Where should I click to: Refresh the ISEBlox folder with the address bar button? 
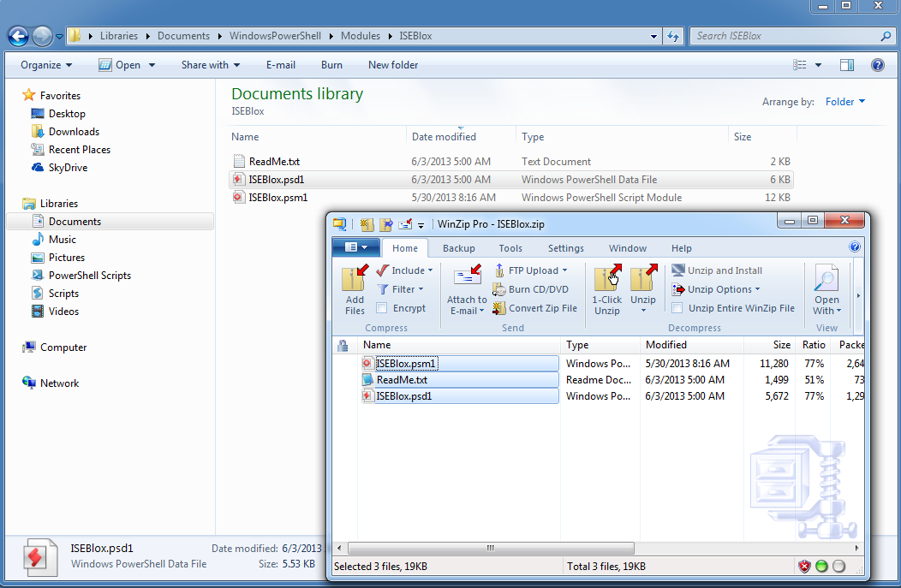(x=673, y=36)
